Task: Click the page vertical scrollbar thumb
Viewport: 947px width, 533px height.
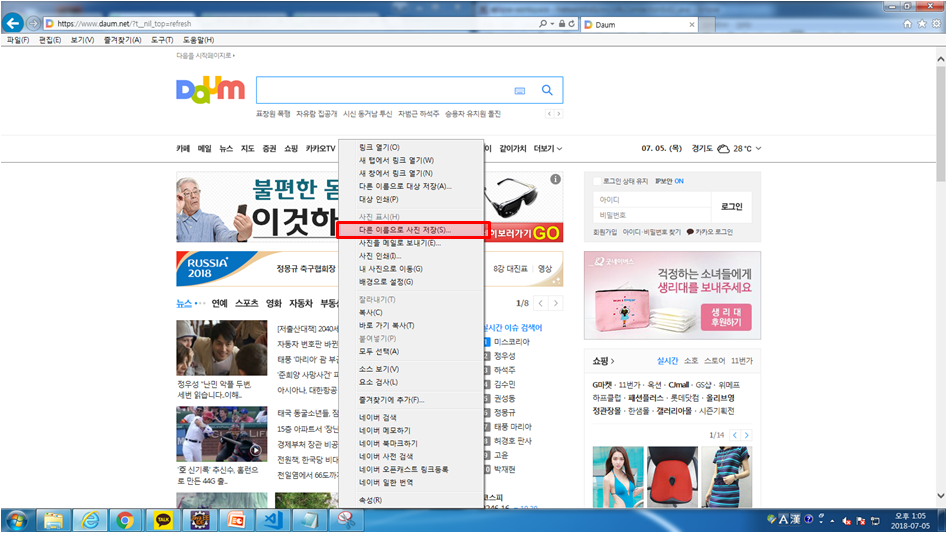Action: pyautogui.click(x=940, y=123)
